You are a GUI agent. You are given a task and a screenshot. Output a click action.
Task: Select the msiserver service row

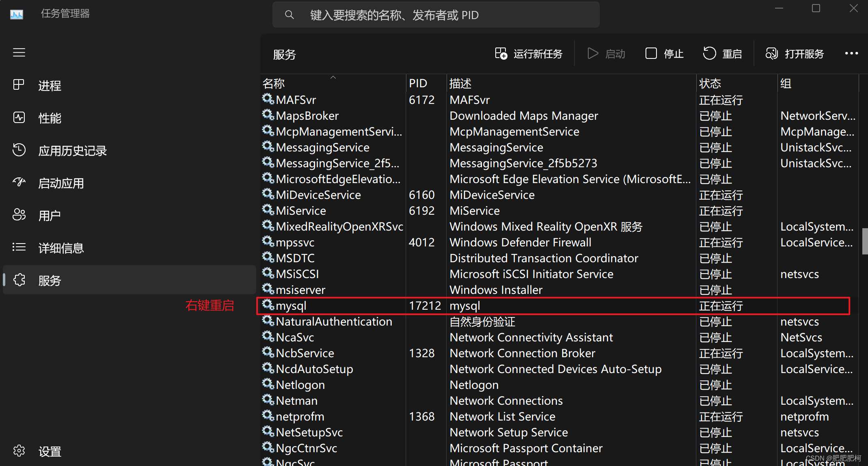point(559,290)
